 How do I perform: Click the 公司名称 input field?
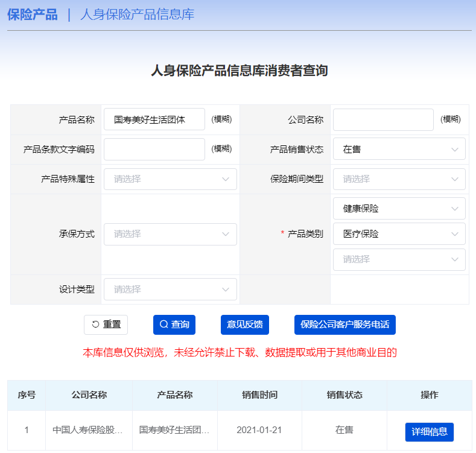[383, 119]
